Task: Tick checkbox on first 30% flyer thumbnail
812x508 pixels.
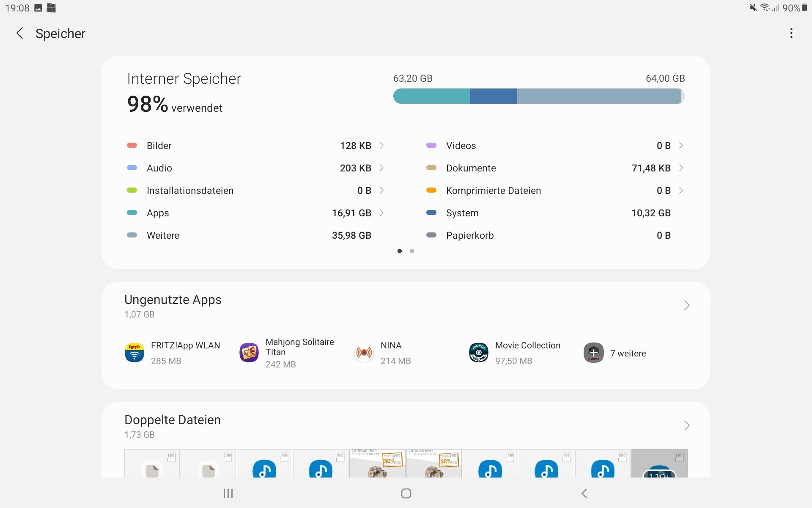Action: (x=398, y=456)
